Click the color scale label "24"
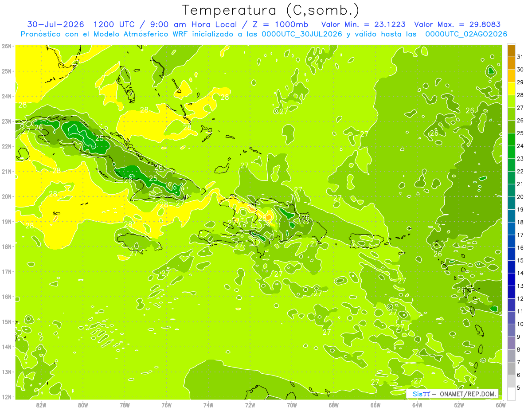 coord(520,146)
